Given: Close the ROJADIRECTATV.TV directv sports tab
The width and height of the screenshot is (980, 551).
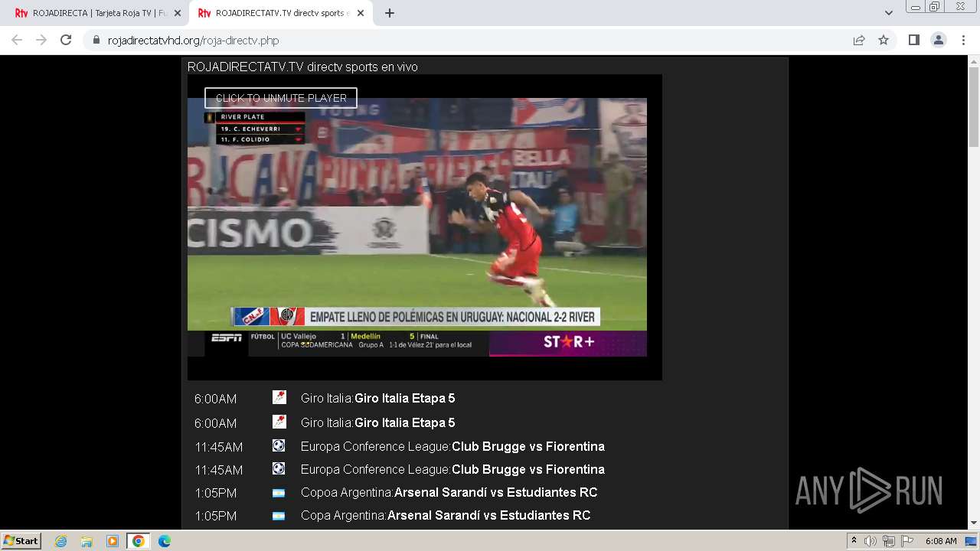Looking at the screenshot, I should coord(361,13).
